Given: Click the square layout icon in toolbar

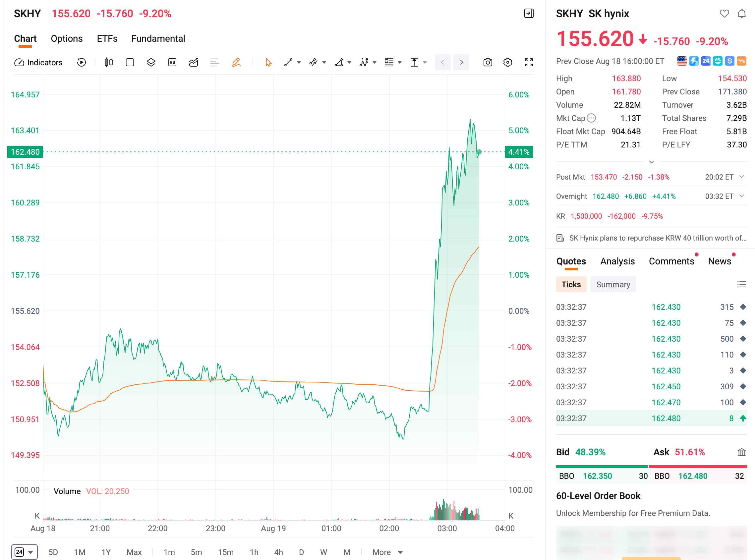Looking at the screenshot, I should pyautogui.click(x=130, y=62).
